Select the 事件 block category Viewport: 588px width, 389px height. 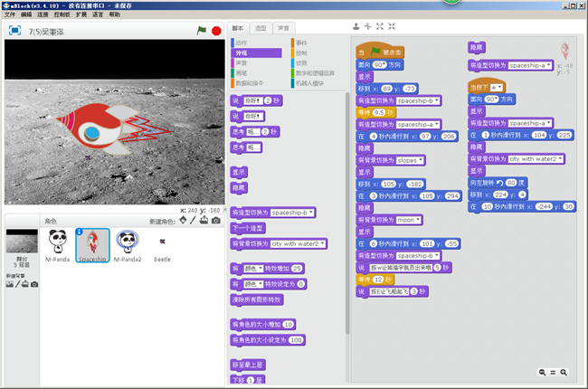[x=301, y=43]
